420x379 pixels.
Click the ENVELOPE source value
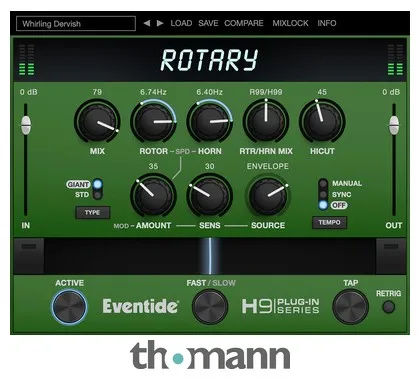click(x=268, y=166)
